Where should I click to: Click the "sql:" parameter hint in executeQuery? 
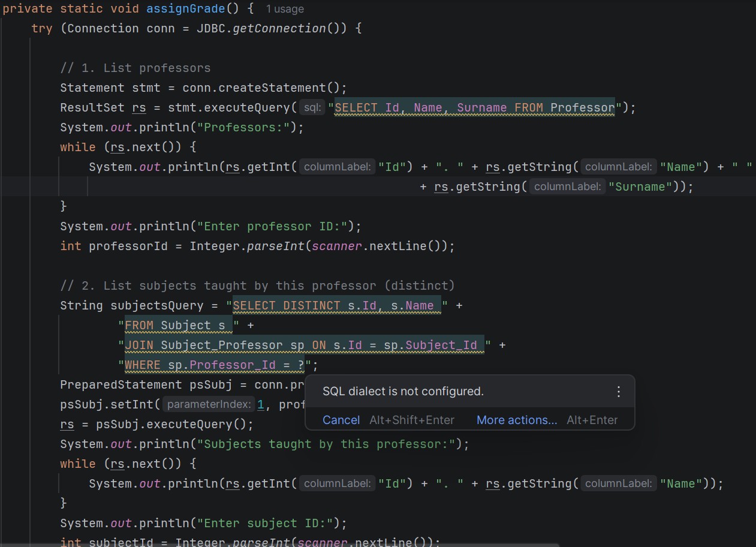312,108
